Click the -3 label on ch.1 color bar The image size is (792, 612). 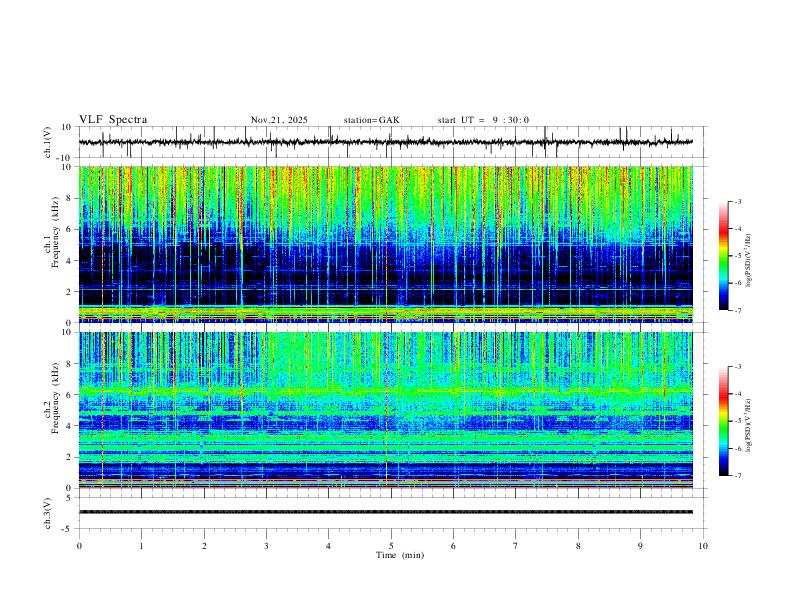(737, 201)
